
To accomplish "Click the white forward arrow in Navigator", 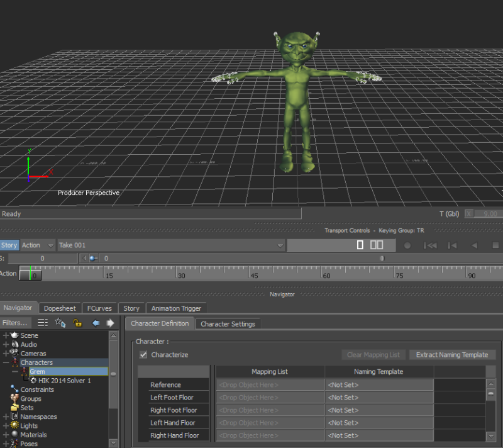I will click(x=111, y=323).
